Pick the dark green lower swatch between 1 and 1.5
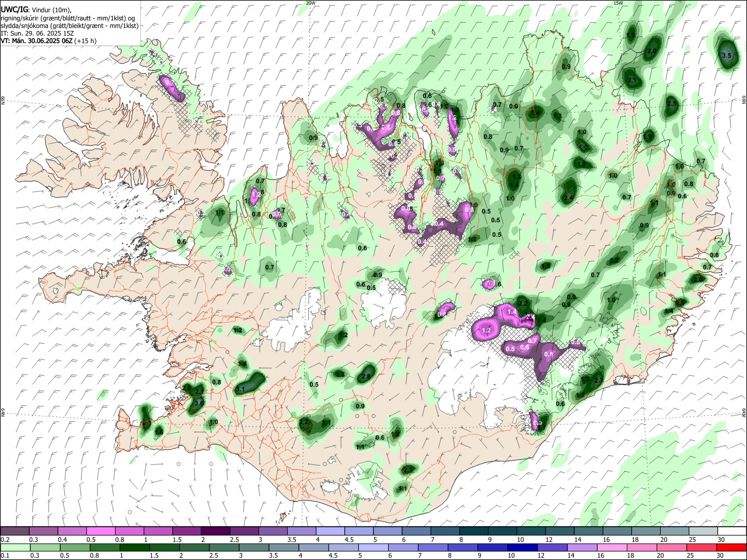 pyautogui.click(x=135, y=548)
